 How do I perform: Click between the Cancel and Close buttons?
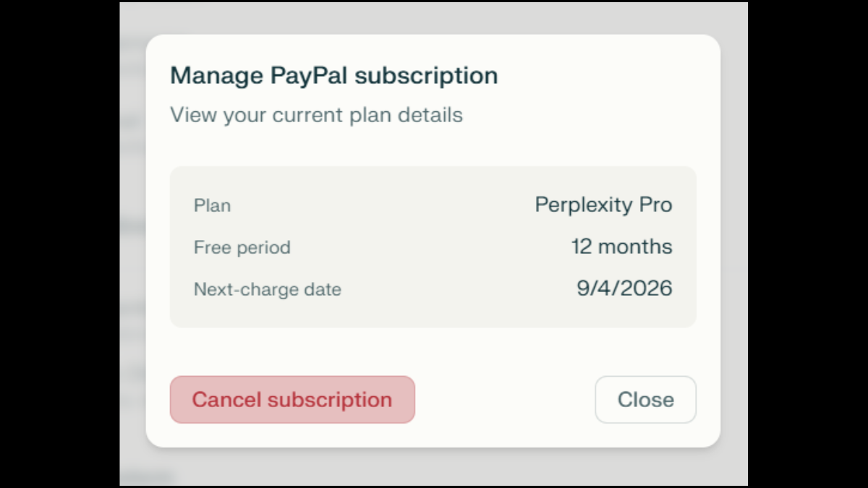[506, 399]
